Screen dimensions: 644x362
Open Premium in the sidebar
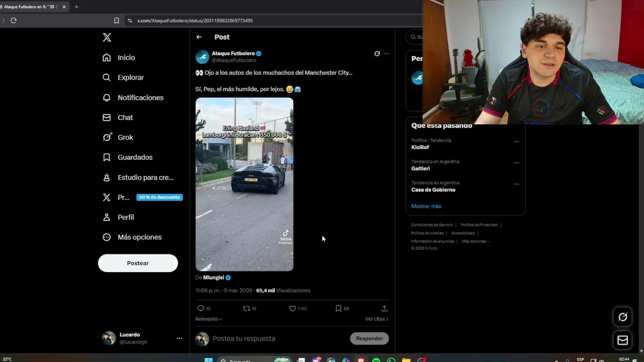(x=116, y=197)
